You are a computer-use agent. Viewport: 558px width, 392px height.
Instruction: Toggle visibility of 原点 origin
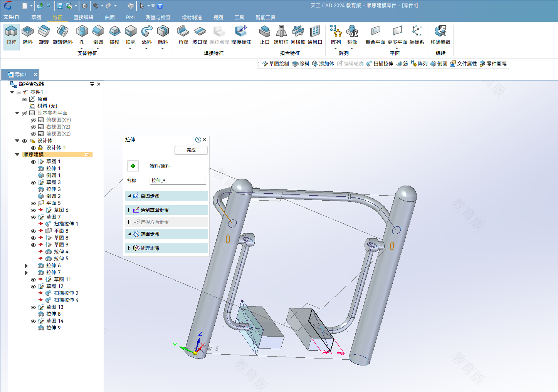(x=24, y=99)
